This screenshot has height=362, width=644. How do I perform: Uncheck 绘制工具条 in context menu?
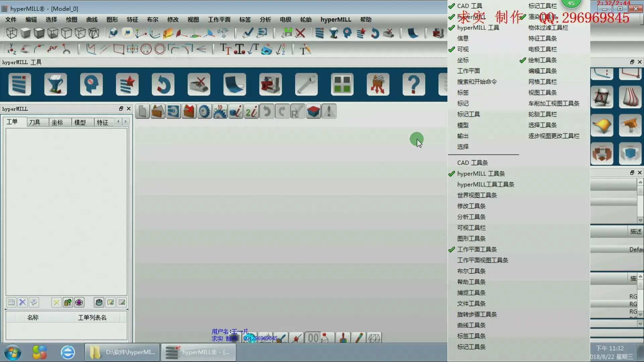[x=542, y=60]
